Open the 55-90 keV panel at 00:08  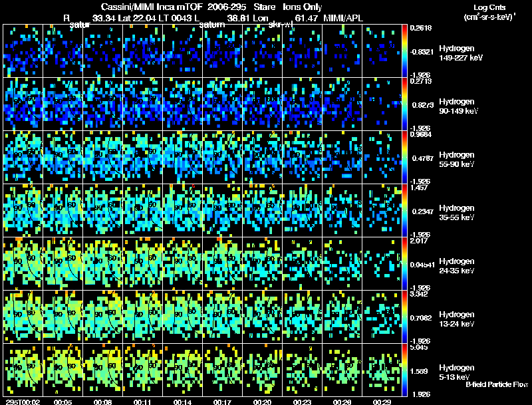(x=102, y=158)
